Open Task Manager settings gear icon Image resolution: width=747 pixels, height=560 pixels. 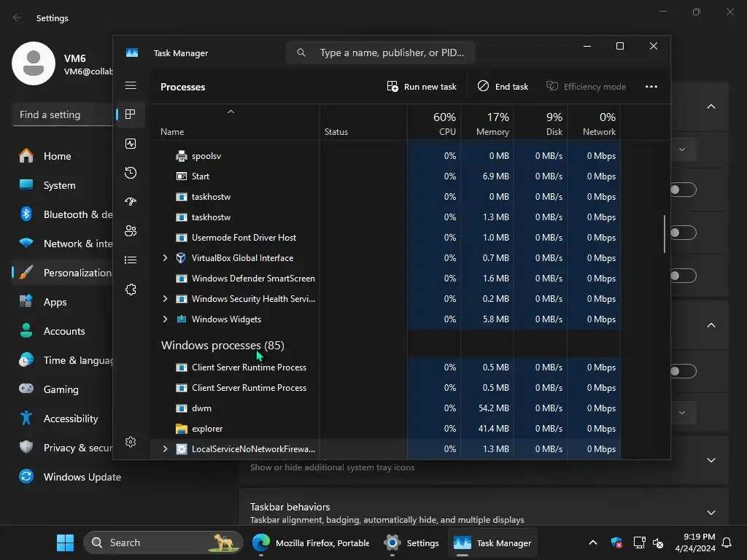click(131, 442)
